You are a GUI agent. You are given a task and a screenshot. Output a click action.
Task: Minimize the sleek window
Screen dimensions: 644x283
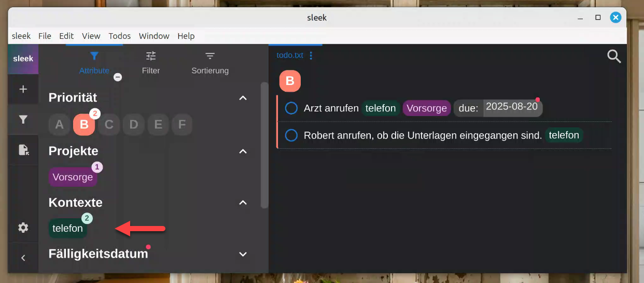pyautogui.click(x=580, y=18)
